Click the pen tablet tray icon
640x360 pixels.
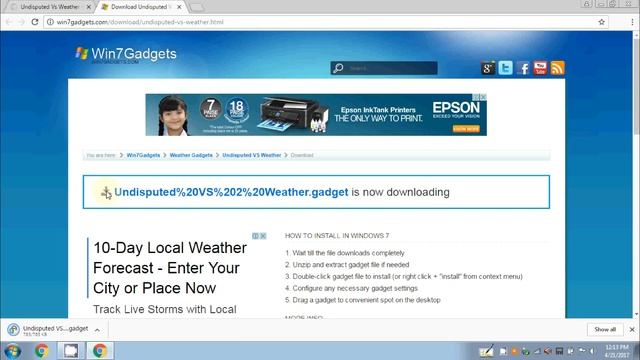click(x=486, y=351)
